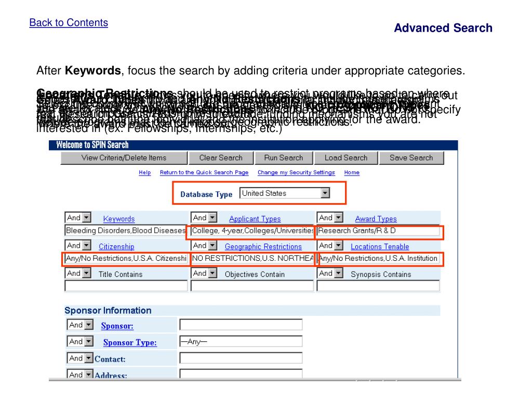Click the Keywords field with Bleeding Disorders
532x399 pixels.
click(126, 231)
